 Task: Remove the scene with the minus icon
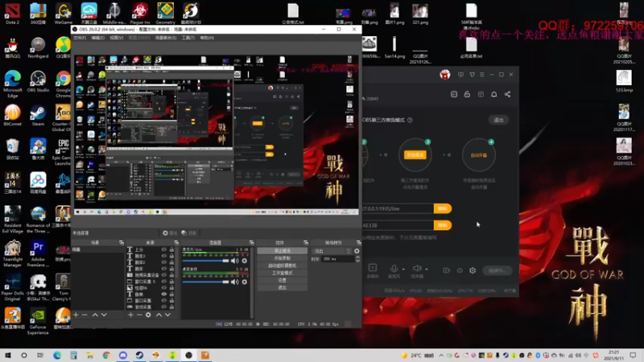(x=85, y=315)
